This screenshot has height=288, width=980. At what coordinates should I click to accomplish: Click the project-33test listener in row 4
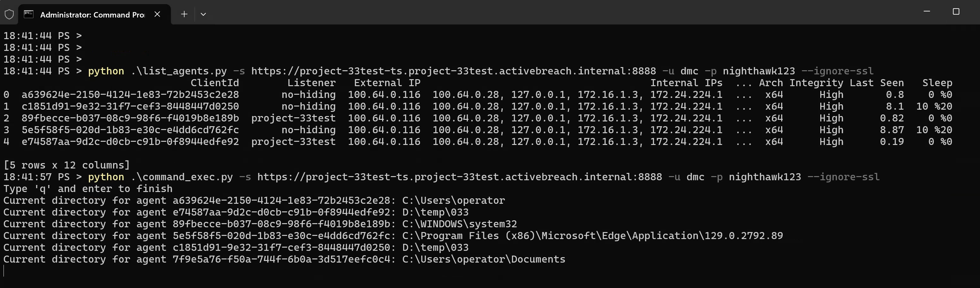pos(293,142)
